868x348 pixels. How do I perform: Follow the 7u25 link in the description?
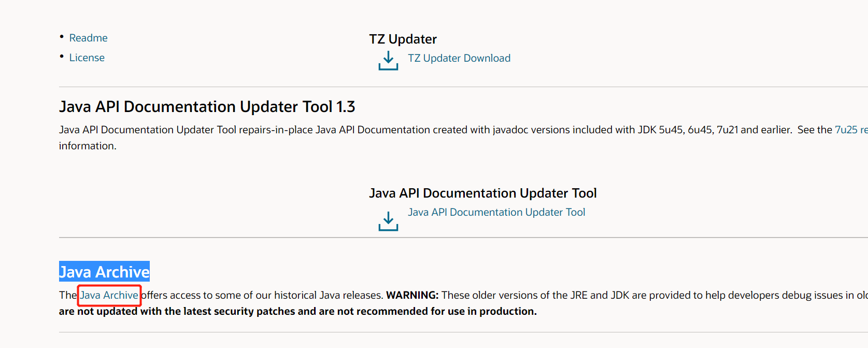[846, 130]
